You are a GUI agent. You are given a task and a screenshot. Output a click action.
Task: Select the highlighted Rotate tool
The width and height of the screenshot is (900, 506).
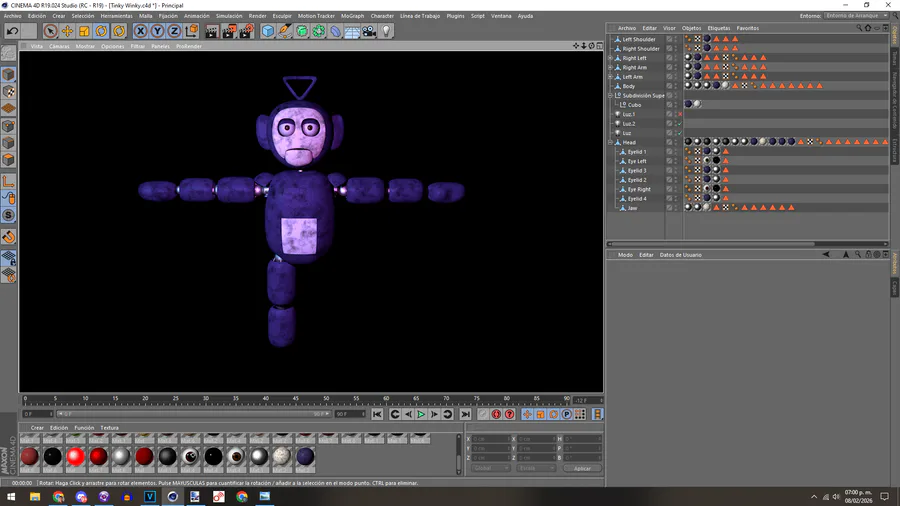coord(102,31)
